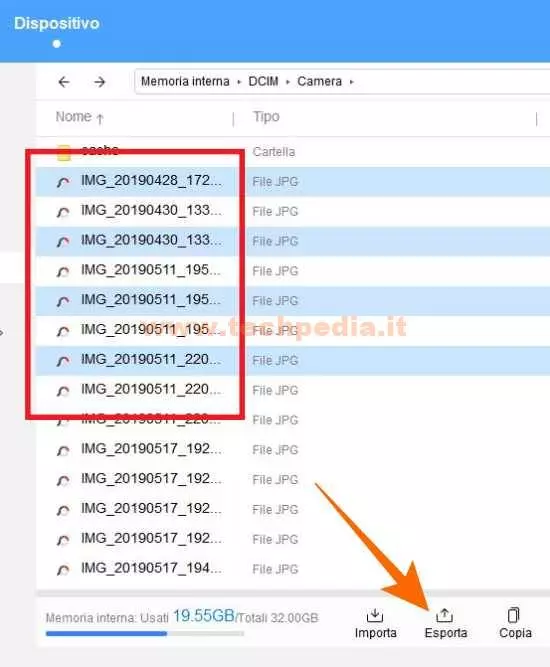Image resolution: width=550 pixels, height=667 pixels.
Task: Select the first IMG_20190517_192 file row
Action: tap(293, 450)
